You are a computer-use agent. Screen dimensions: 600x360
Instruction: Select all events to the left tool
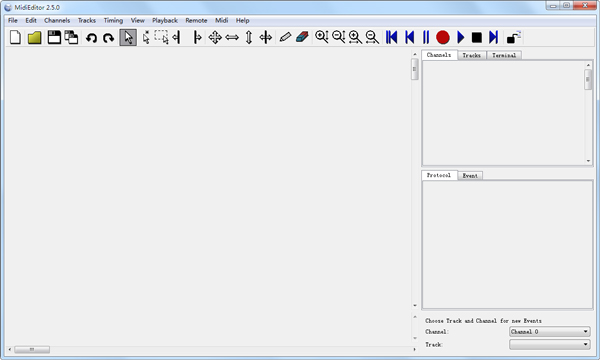pyautogui.click(x=176, y=37)
